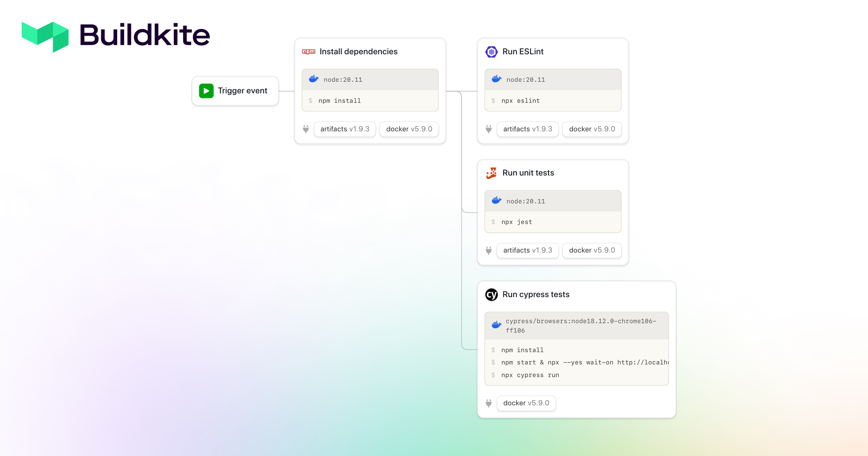
Task: Click the Docker whale icon showing node:20.11 under Install dependencies
Action: pos(313,79)
